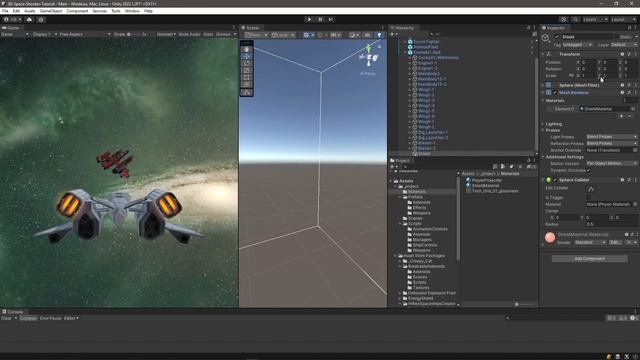Switch to the Scene tab

click(x=251, y=28)
